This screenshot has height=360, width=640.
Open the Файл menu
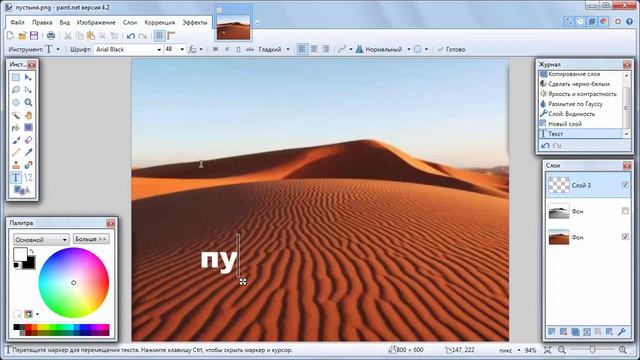click(x=17, y=22)
